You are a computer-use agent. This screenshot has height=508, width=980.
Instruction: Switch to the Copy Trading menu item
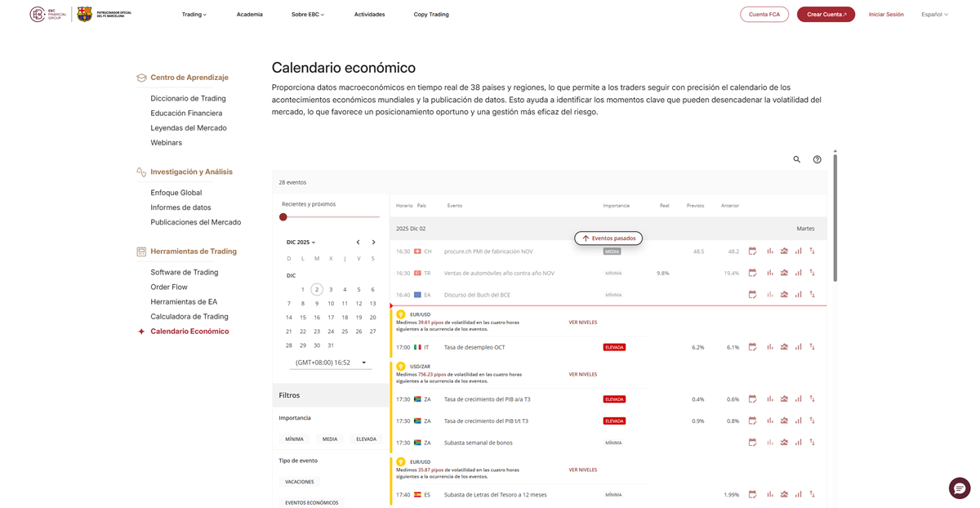(430, 14)
